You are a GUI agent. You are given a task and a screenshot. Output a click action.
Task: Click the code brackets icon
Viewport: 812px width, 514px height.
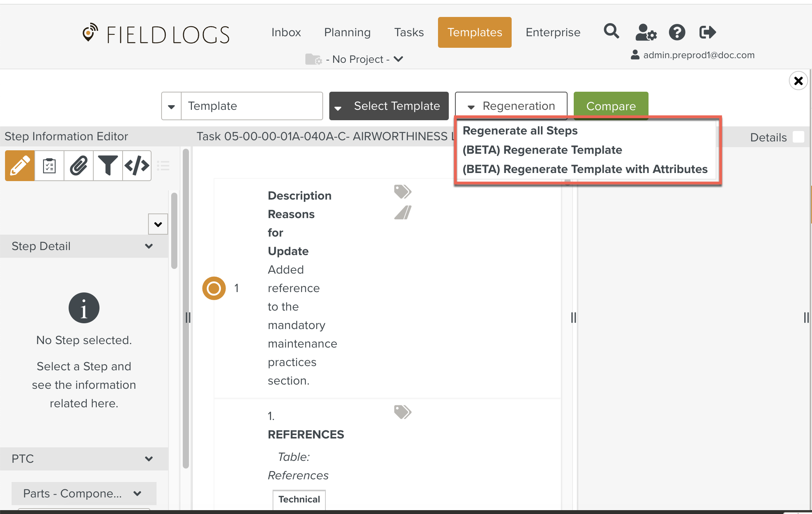pyautogui.click(x=137, y=166)
